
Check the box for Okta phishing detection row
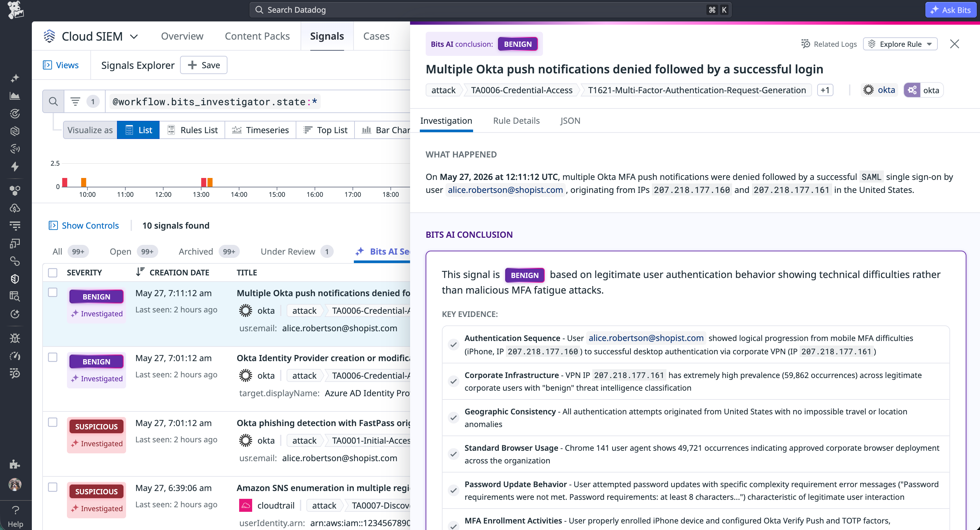coord(53,423)
